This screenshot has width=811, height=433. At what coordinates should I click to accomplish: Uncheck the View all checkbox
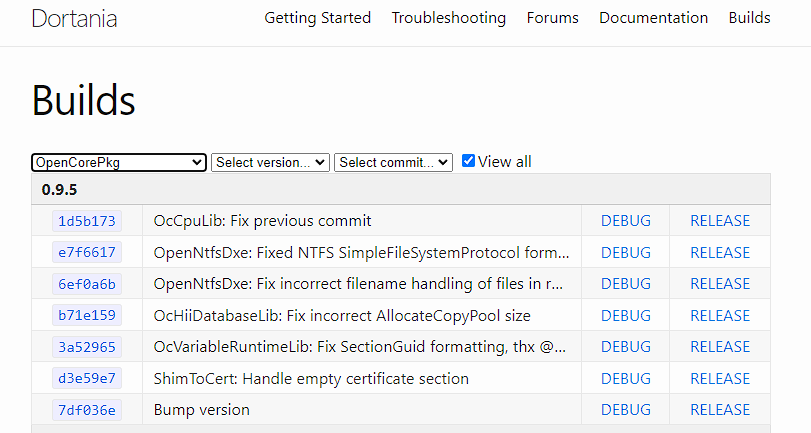click(x=468, y=161)
